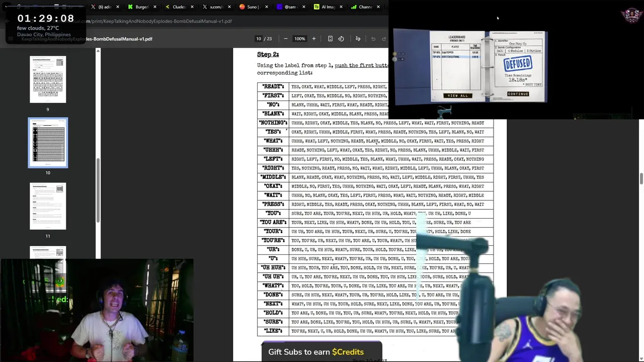The height and width of the screenshot is (362, 644).
Task: Click the "DONE": row label
Action: click(273, 295)
